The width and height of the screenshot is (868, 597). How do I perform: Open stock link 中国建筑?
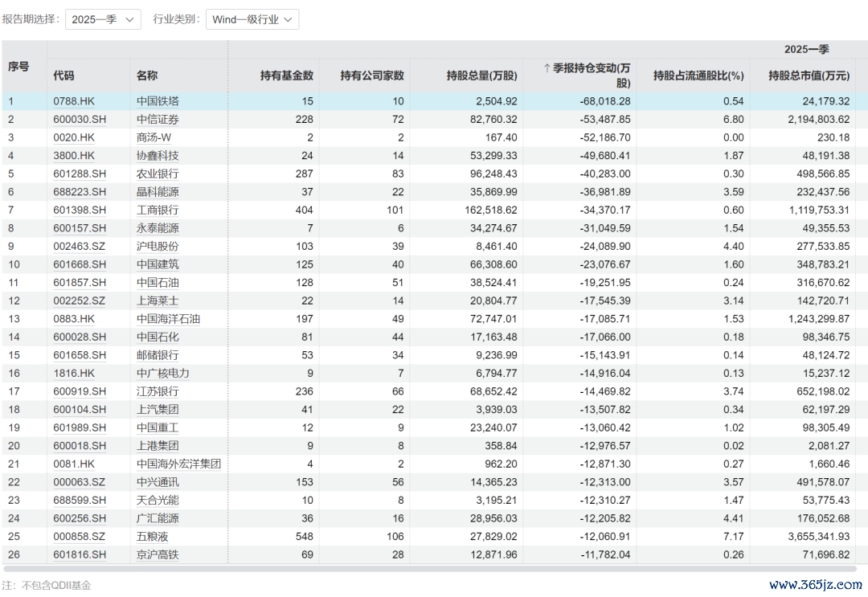pos(158,264)
